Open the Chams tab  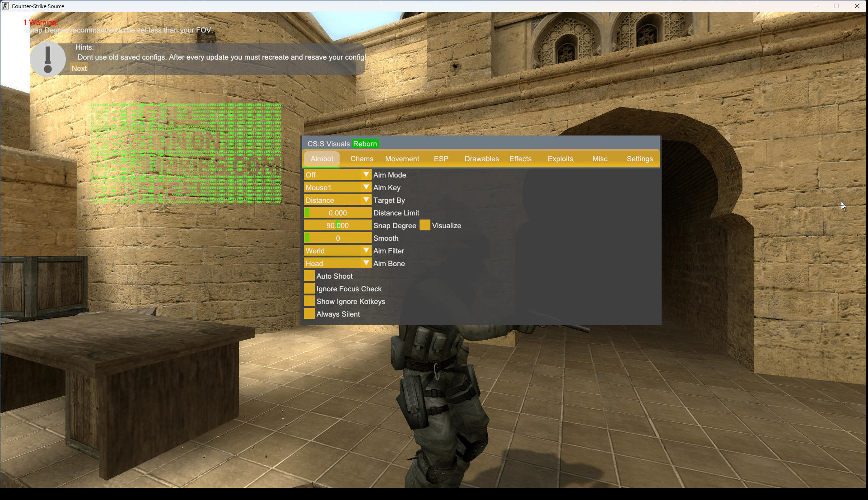point(362,159)
